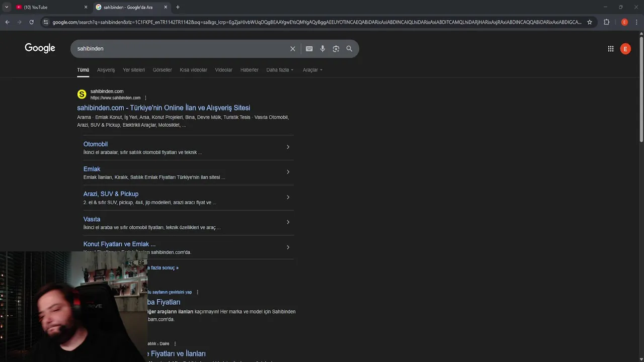The height and width of the screenshot is (362, 644).
Task: Expand the Daha fazla dropdown
Action: pos(280,70)
